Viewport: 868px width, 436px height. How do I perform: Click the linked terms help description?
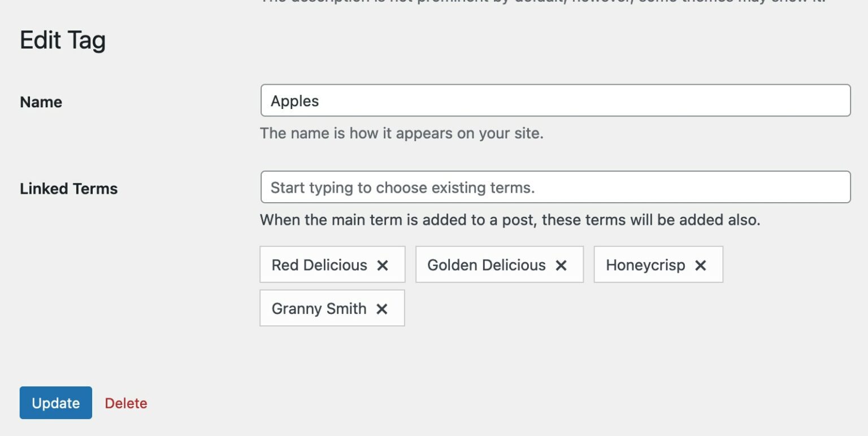(x=510, y=220)
